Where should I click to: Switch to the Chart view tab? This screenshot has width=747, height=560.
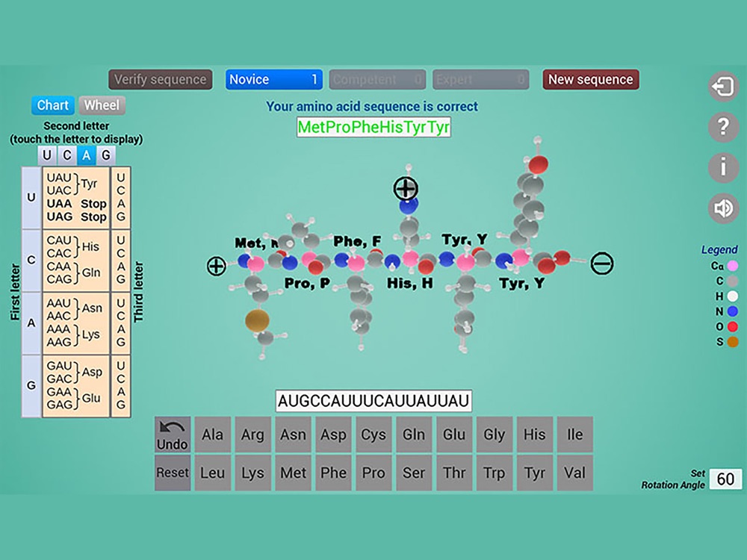[x=53, y=105]
